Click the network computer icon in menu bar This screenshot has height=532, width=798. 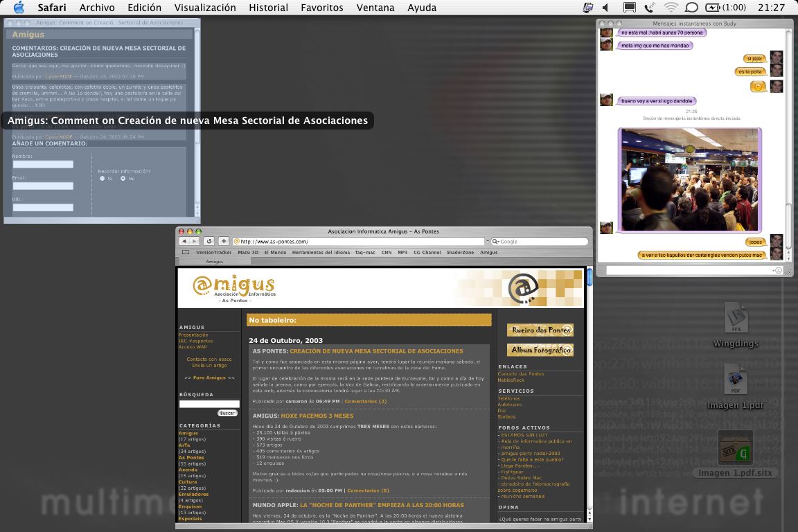588,8
